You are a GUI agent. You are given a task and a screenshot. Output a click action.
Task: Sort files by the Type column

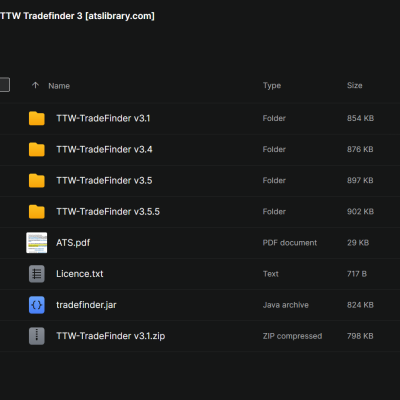click(272, 86)
